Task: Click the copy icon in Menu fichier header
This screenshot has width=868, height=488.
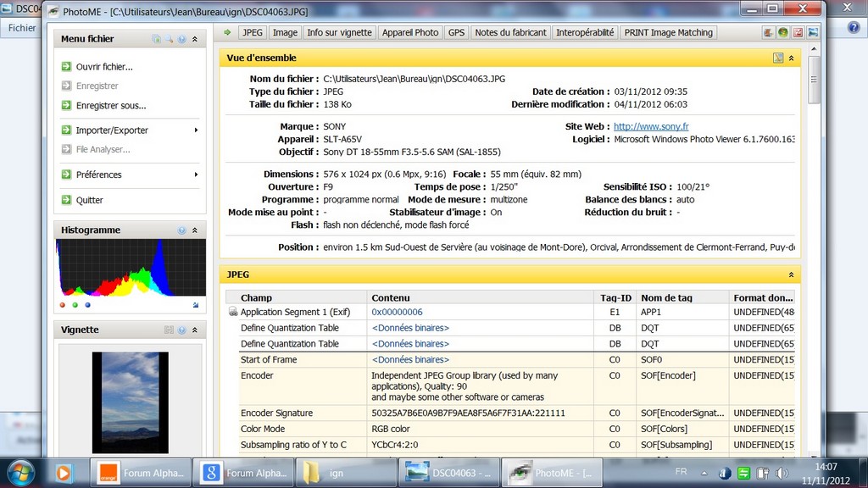Action: point(157,39)
